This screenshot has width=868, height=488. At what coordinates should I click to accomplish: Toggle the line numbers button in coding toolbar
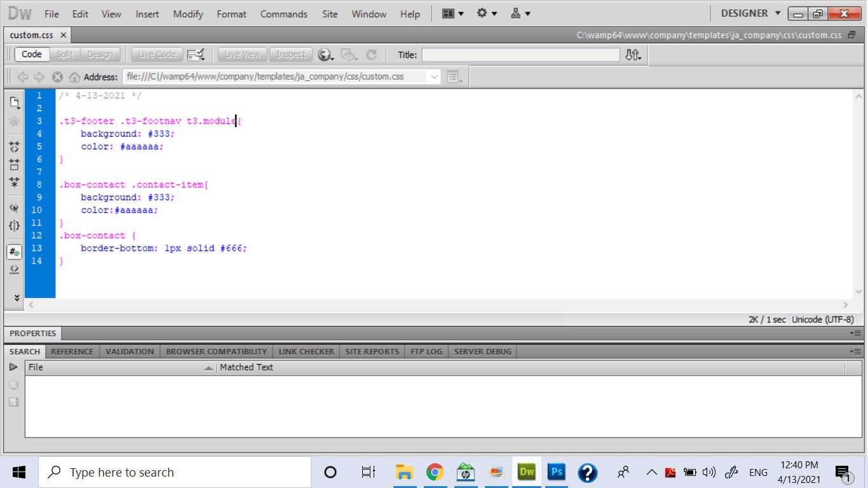[x=14, y=252]
